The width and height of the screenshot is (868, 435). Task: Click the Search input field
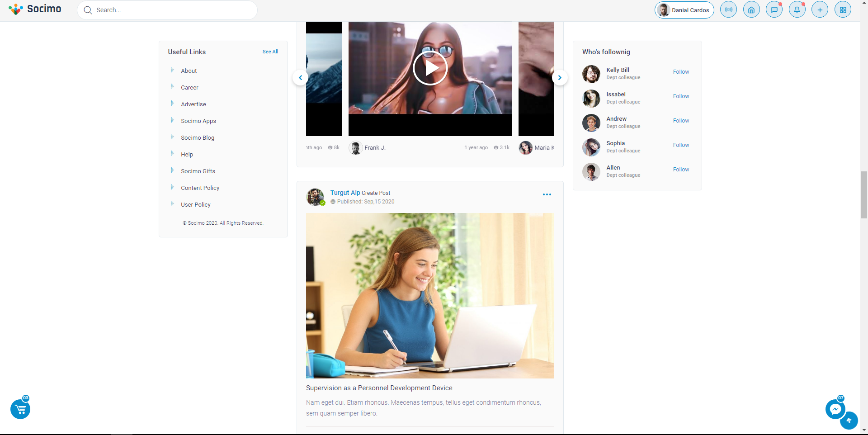(172, 10)
